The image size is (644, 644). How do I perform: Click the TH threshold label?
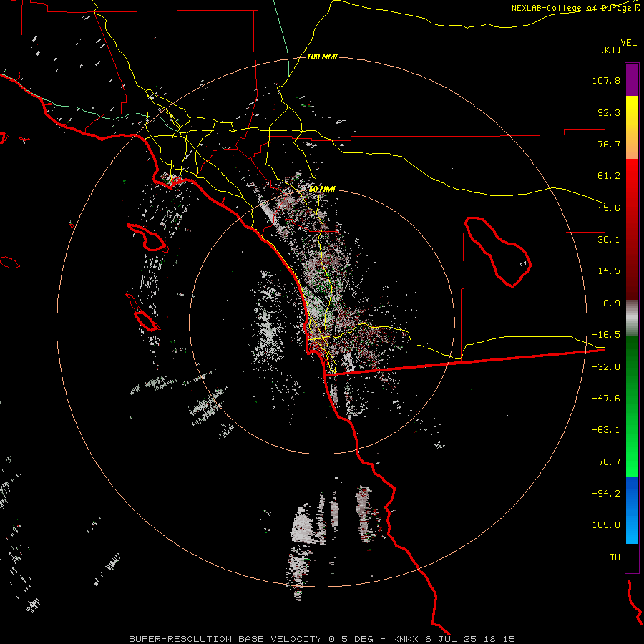[x=615, y=557]
